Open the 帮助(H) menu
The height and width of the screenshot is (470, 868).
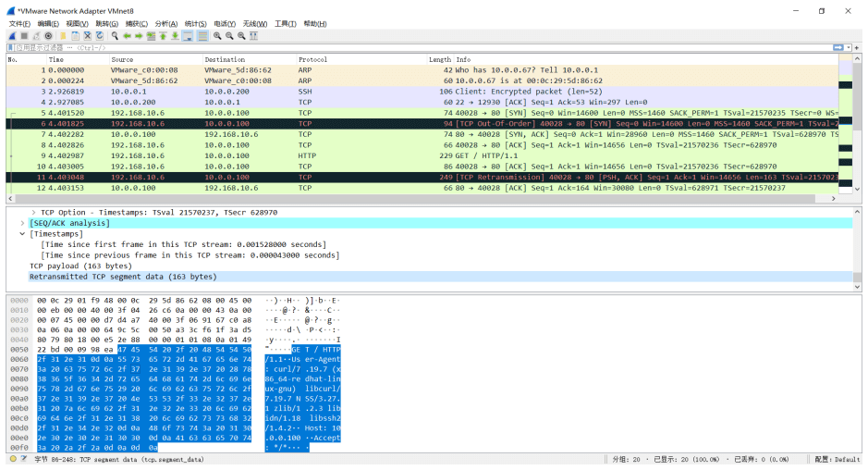point(315,24)
